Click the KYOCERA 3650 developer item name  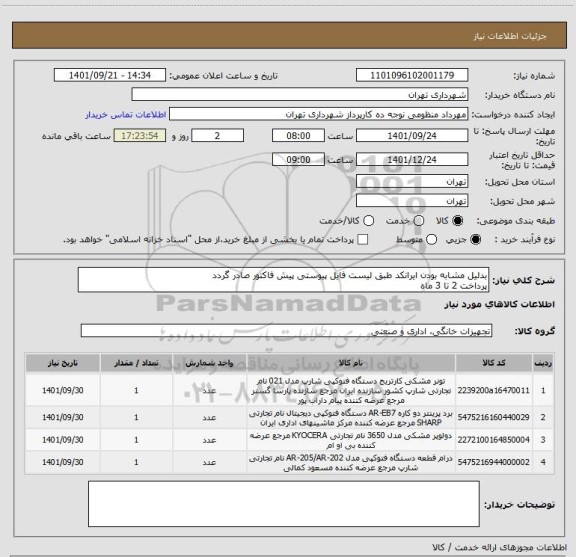(x=351, y=440)
